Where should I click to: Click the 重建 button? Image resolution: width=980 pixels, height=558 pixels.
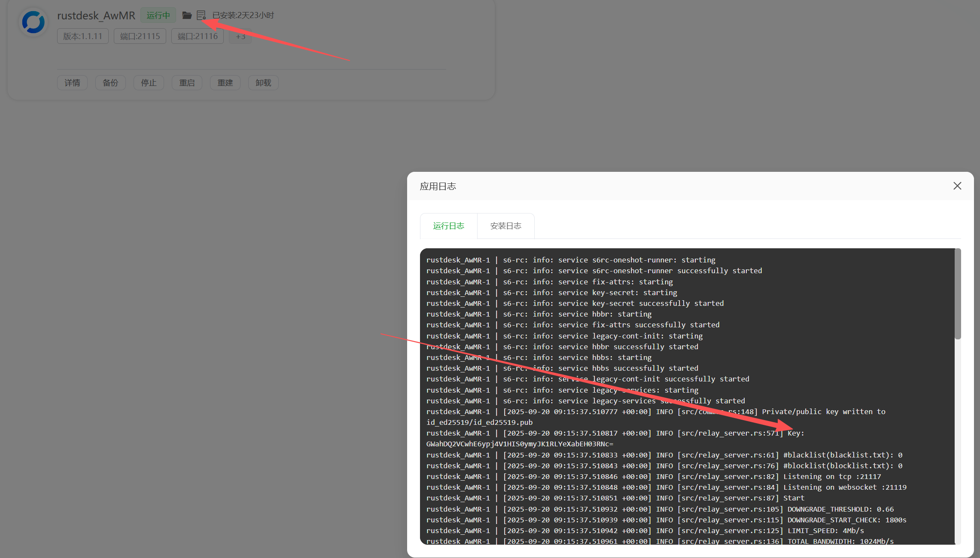tap(225, 83)
